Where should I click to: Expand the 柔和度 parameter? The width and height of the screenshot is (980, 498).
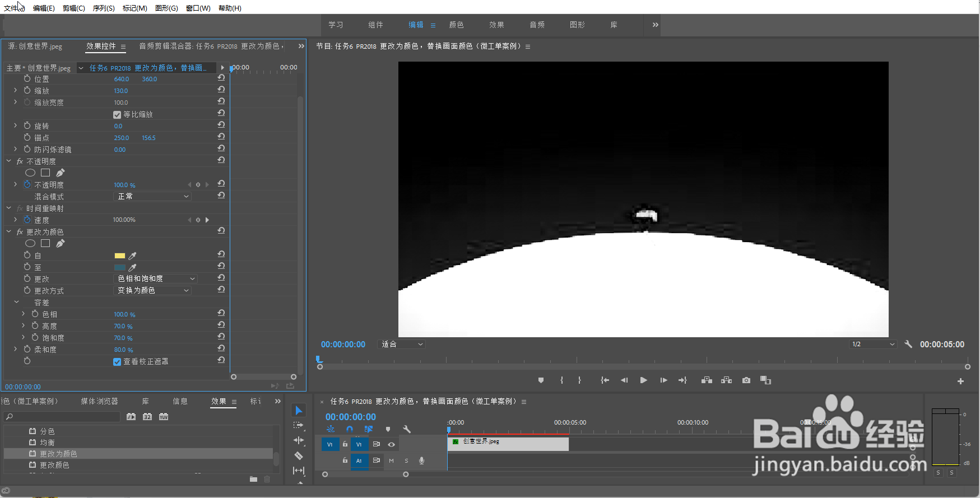pyautogui.click(x=16, y=348)
